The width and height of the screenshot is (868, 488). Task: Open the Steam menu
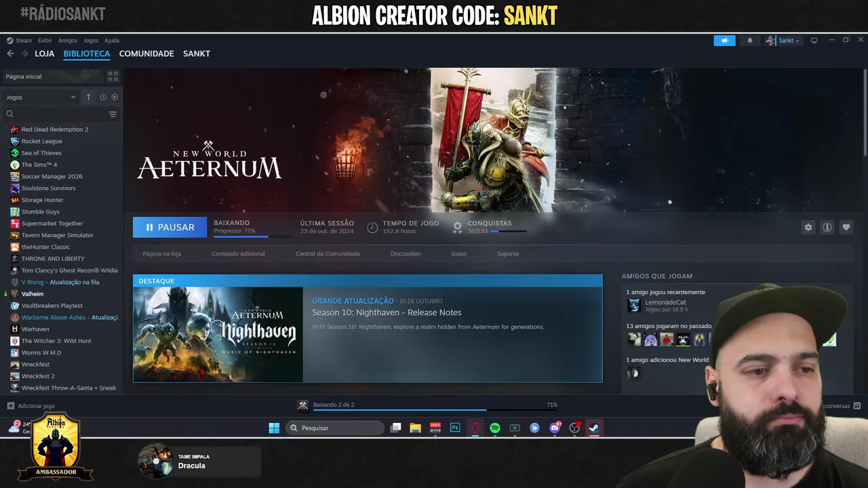coord(20,41)
